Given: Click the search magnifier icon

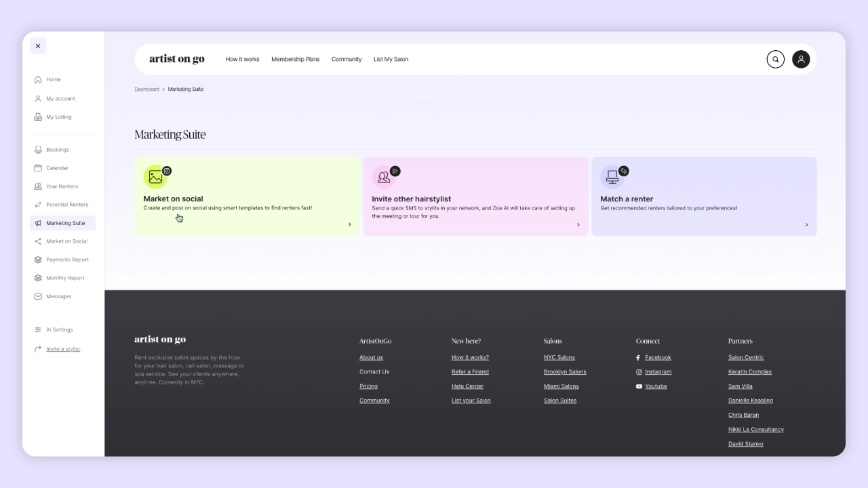Looking at the screenshot, I should [775, 59].
